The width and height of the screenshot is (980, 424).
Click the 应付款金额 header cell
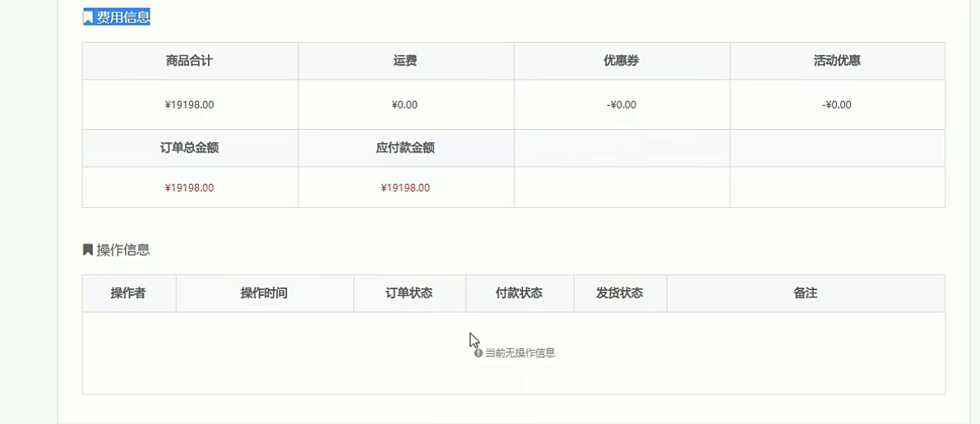pyautogui.click(x=405, y=148)
